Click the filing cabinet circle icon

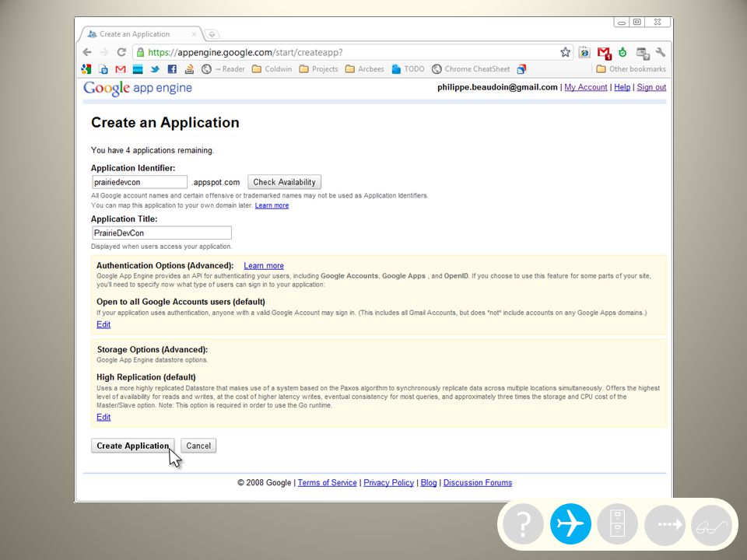pos(617,523)
